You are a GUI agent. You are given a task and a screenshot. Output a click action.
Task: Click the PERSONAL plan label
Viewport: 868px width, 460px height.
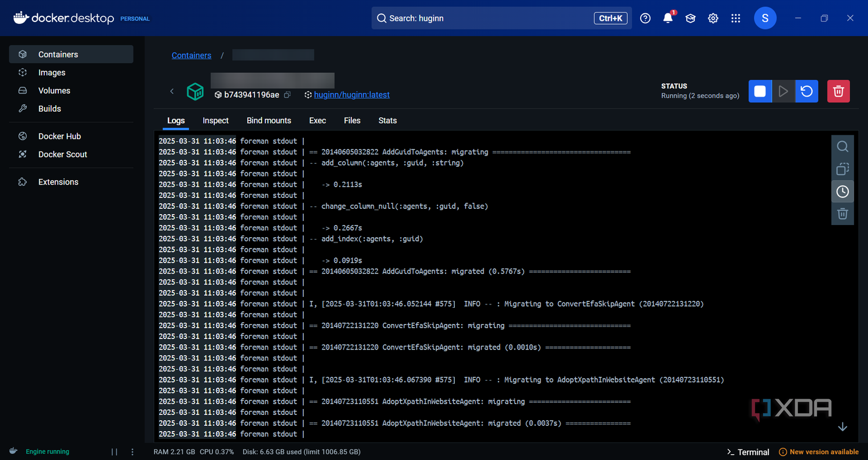135,19
